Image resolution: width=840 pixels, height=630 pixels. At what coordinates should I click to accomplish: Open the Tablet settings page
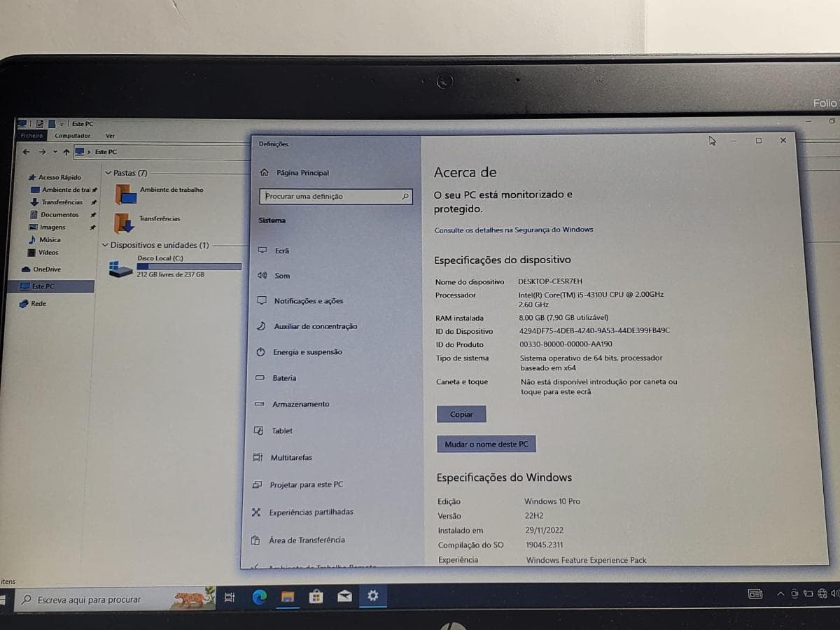(x=274, y=430)
